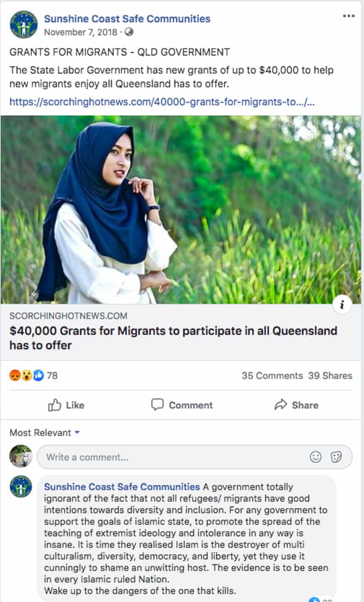Open the post options three-dot menu
The image size is (364, 602).
point(348,16)
